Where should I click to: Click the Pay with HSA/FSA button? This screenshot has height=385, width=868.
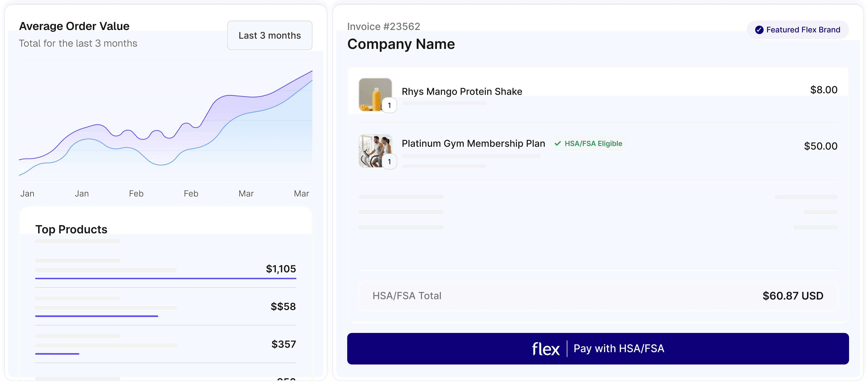point(598,348)
